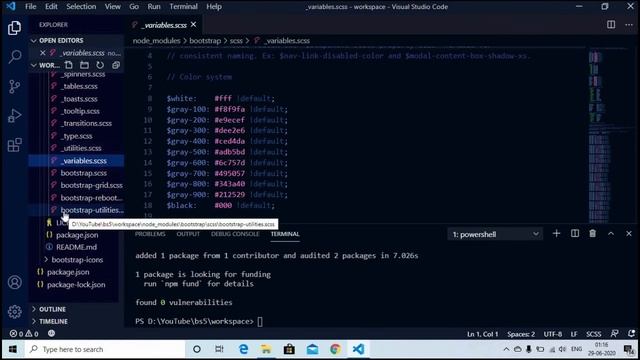Change indentation via Spaces: 2
The width and height of the screenshot is (640, 360).
click(521, 334)
